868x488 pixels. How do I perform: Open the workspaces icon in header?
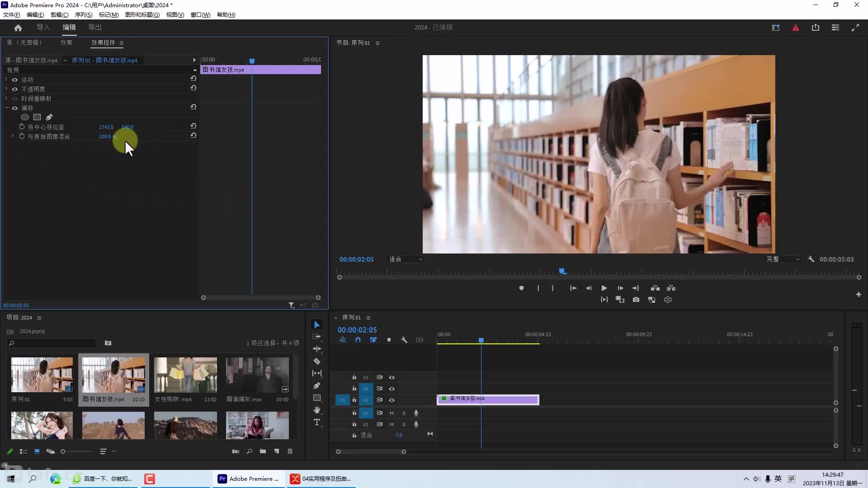pos(835,28)
